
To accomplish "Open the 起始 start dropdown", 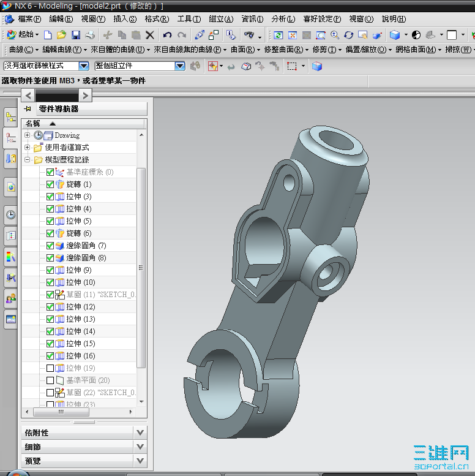I will click(x=23, y=34).
